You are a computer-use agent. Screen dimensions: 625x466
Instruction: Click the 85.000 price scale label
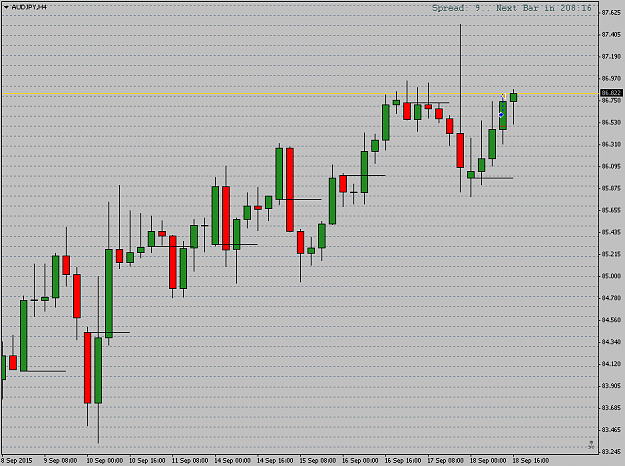point(611,276)
